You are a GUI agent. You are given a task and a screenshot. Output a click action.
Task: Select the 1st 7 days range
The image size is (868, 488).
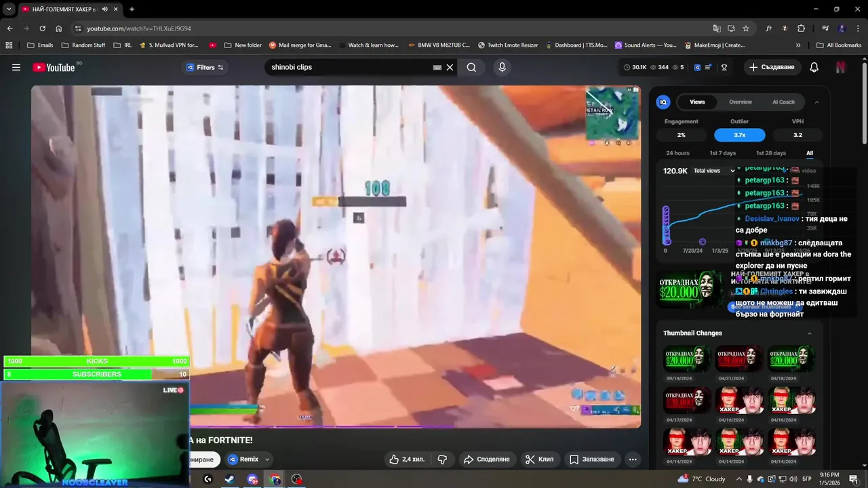(722, 153)
